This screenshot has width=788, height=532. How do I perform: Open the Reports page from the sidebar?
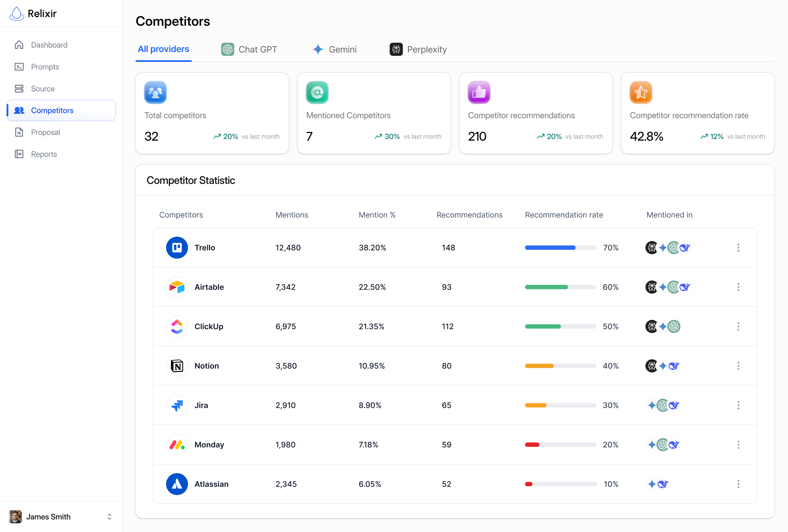coord(44,154)
